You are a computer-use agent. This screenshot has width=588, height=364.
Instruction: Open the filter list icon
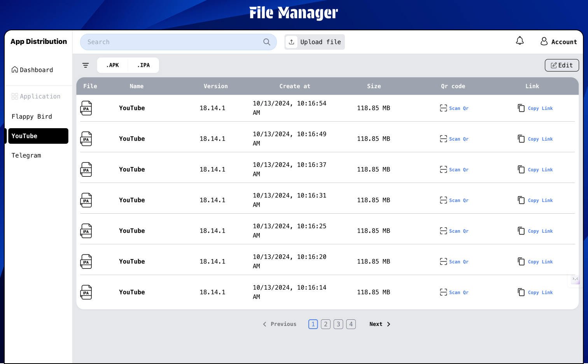[x=86, y=65]
